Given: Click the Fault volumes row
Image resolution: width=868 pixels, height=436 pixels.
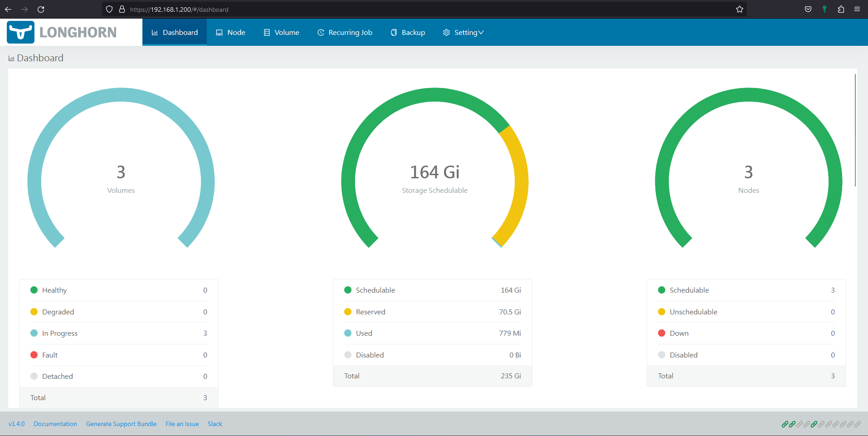Looking at the screenshot, I should click(x=119, y=355).
